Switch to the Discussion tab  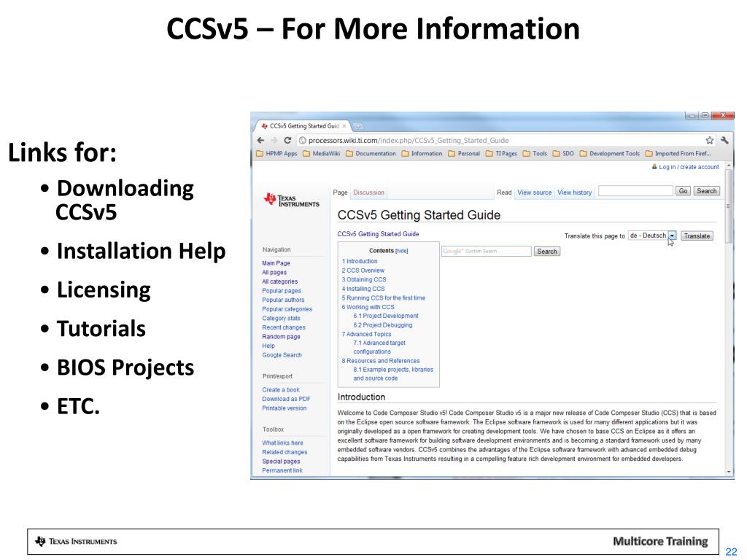coord(368,192)
